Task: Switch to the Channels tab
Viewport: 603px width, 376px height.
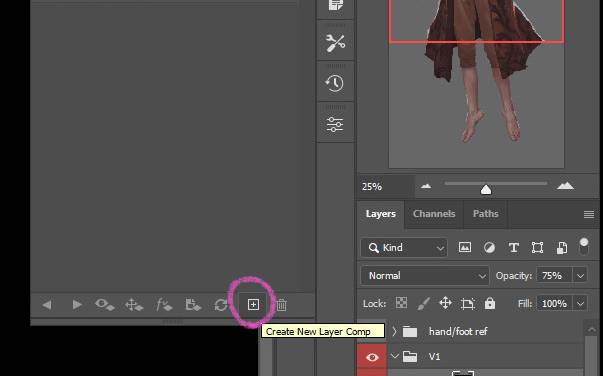Action: tap(434, 214)
